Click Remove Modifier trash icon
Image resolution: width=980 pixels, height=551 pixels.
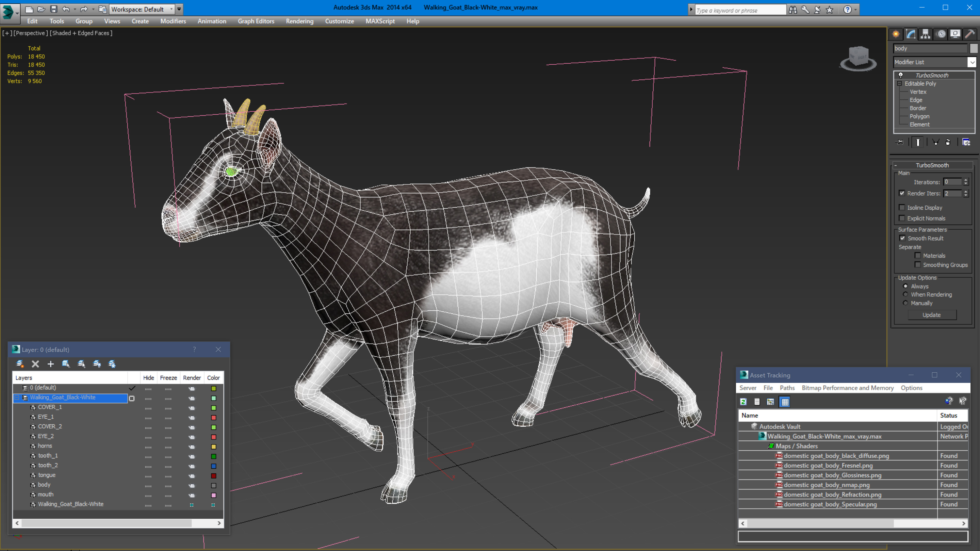click(x=948, y=142)
